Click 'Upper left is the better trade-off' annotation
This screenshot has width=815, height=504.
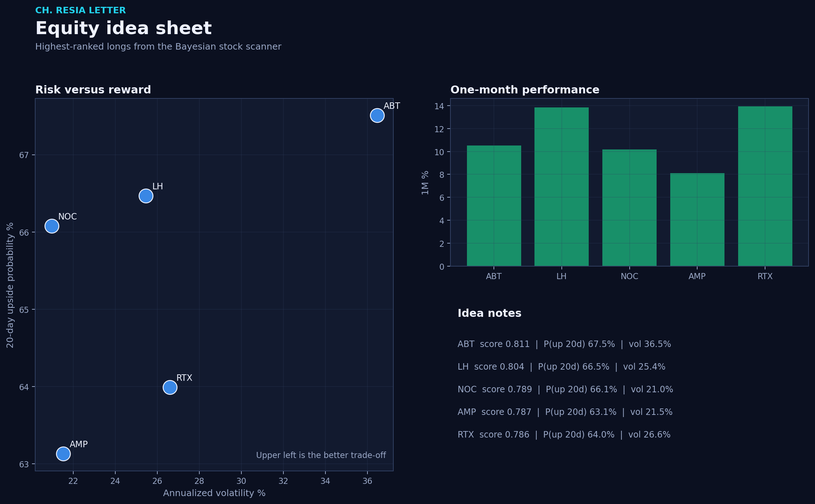point(321,455)
